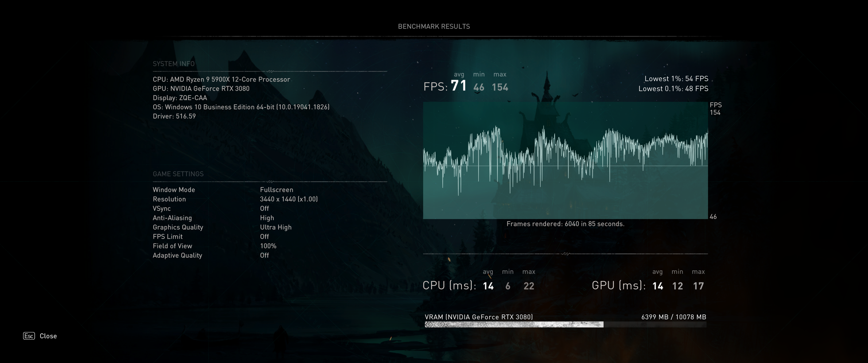The height and width of the screenshot is (363, 868).
Task: Click the GPU NVIDIA GeForce RTX 3080 line
Action: (201, 88)
